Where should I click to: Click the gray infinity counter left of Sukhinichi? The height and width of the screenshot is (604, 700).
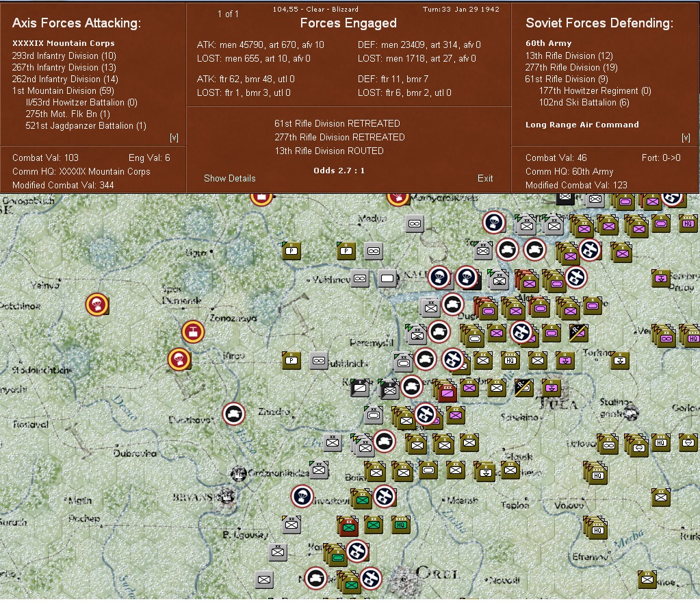tap(318, 360)
